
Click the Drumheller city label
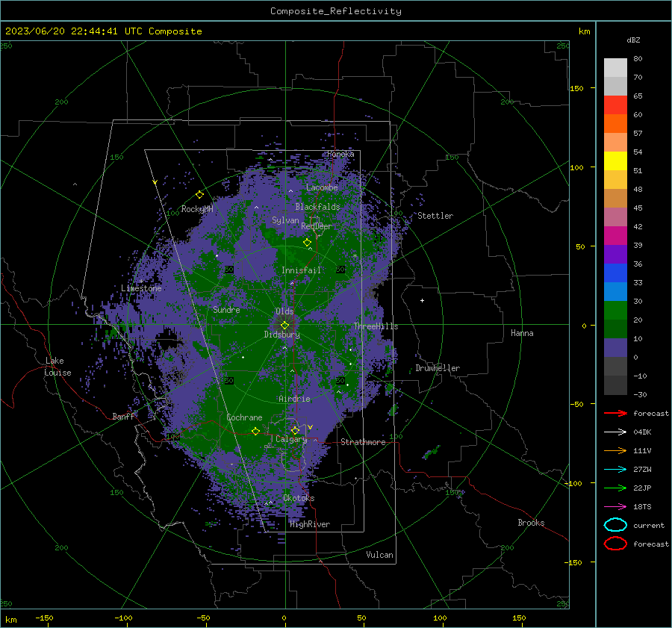(x=438, y=368)
